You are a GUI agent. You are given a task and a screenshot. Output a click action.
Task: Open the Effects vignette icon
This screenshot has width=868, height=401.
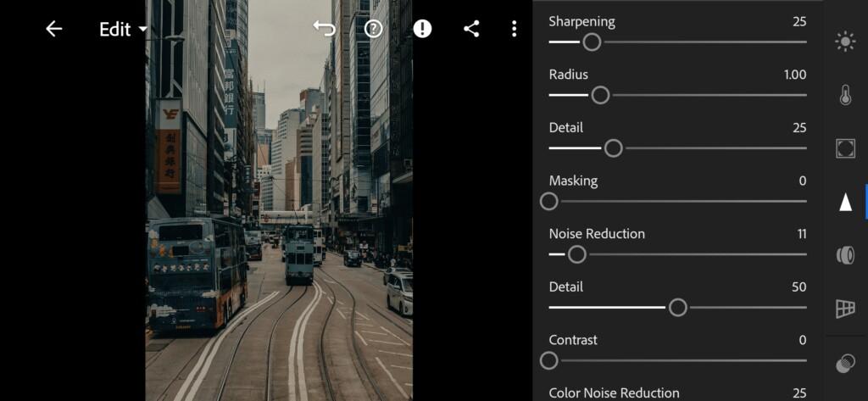[x=845, y=148]
